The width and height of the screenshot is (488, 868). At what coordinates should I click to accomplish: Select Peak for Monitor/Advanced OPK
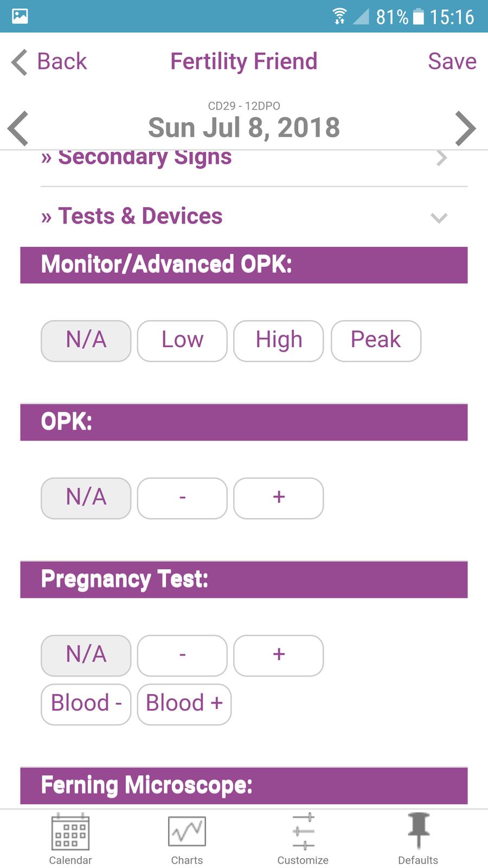pyautogui.click(x=376, y=341)
